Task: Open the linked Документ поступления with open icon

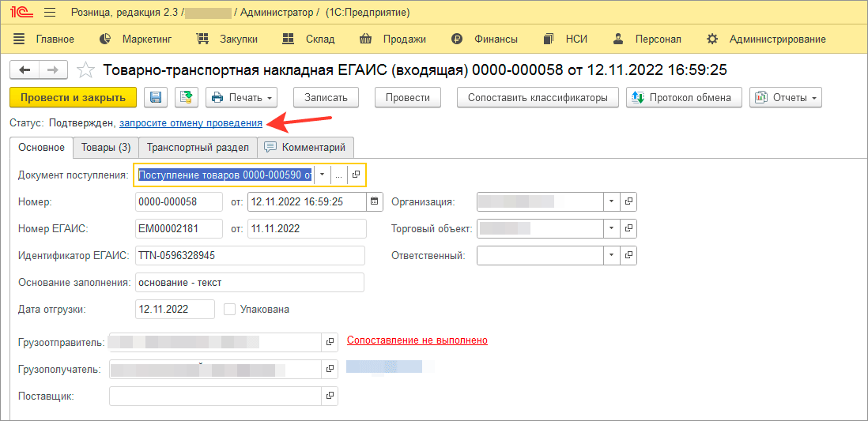Action: [x=356, y=175]
